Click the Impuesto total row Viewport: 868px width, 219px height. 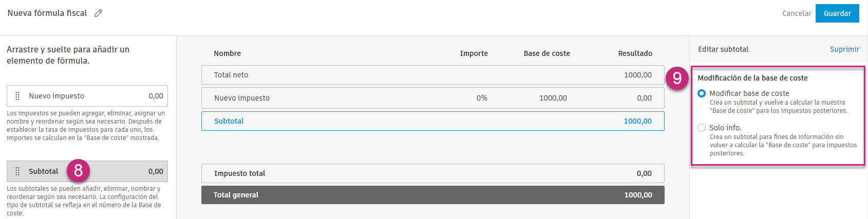coord(432,173)
